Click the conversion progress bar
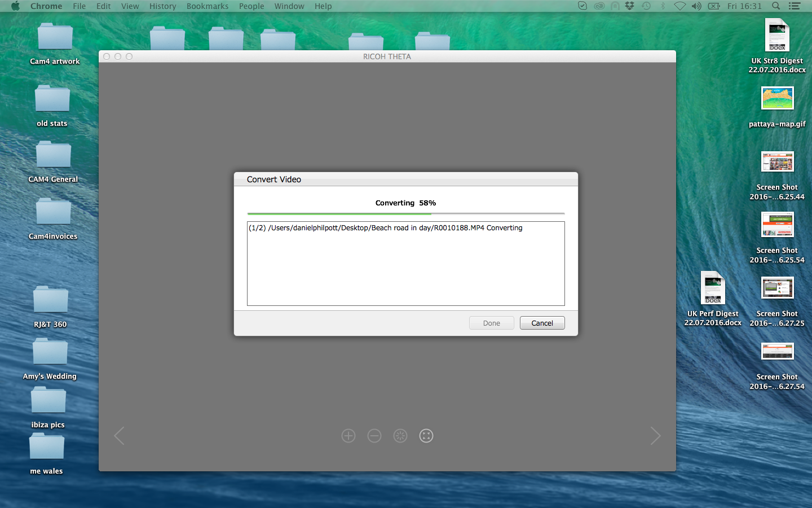Image resolution: width=812 pixels, height=508 pixels. tap(405, 214)
